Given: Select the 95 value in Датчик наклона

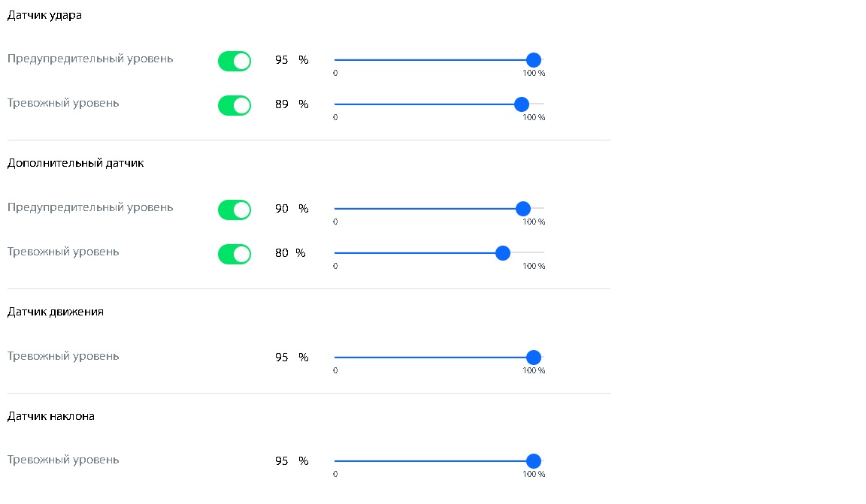Looking at the screenshot, I should (282, 461).
